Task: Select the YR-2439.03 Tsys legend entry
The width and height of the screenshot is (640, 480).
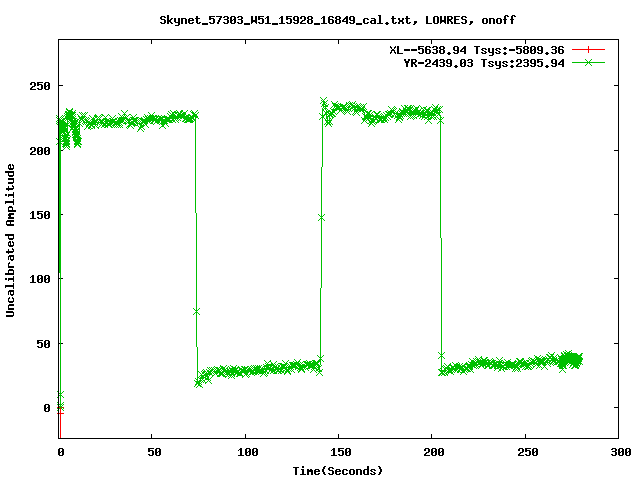Action: [484, 63]
